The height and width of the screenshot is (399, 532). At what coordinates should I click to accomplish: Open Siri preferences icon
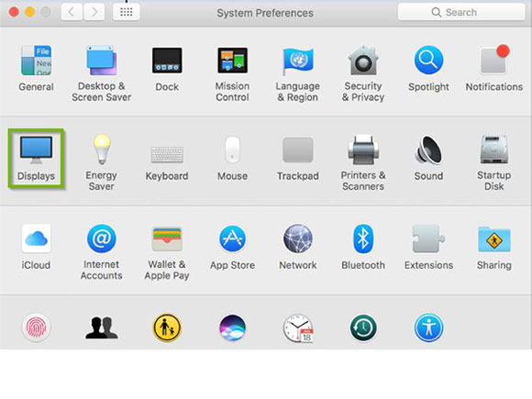click(232, 327)
